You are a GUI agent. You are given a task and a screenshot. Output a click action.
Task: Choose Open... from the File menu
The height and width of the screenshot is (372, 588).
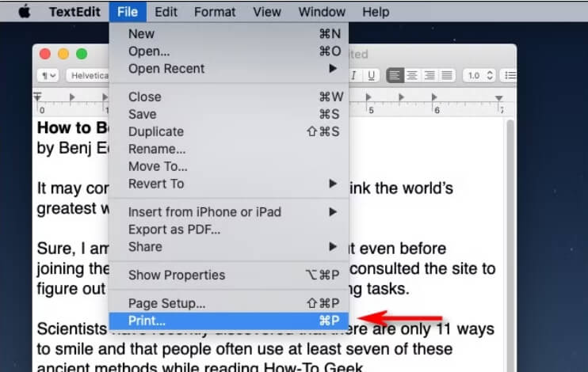click(229, 51)
